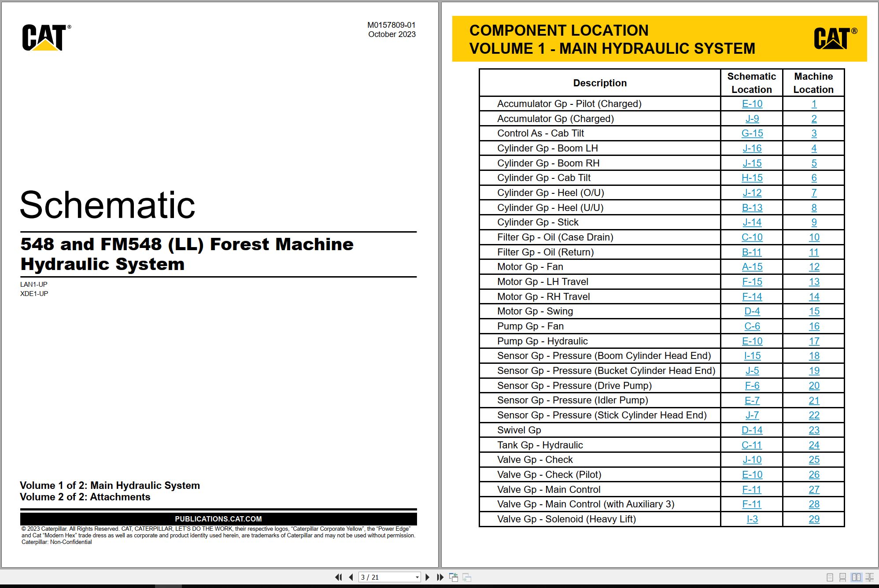Screen dimensions: 879x588
Task: Open machine location 9 for Stick cylinder
Action: click(814, 222)
